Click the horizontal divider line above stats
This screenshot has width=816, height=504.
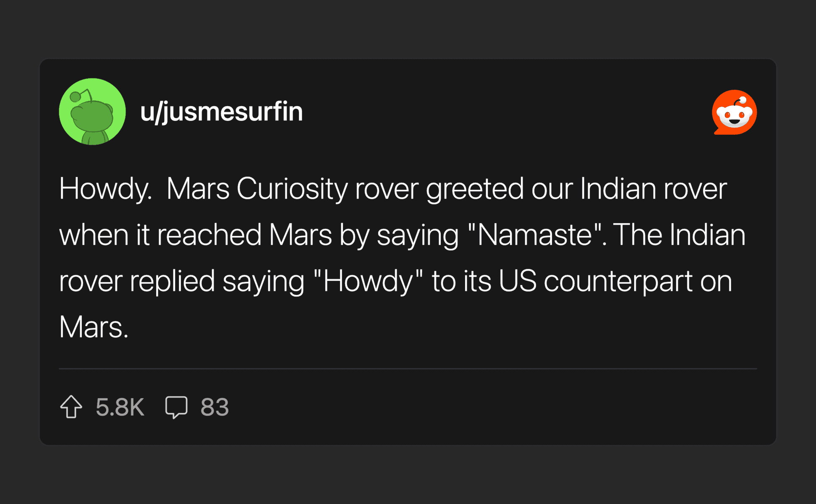(x=408, y=368)
